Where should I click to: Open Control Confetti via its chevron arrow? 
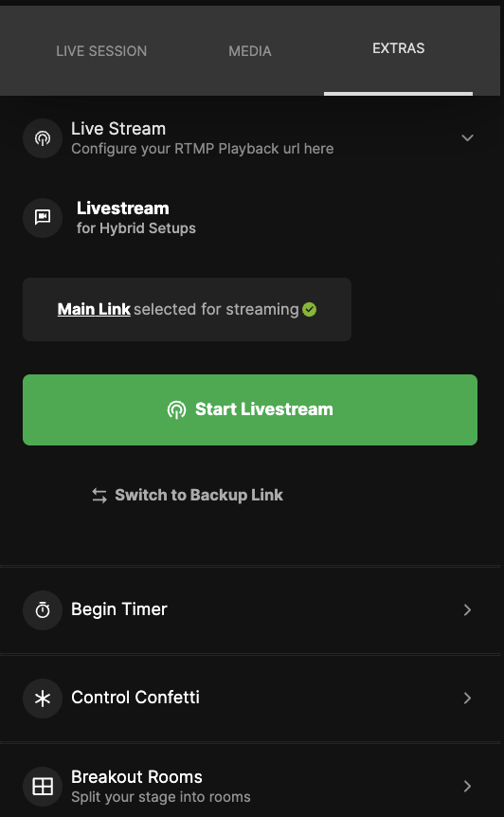point(467,699)
